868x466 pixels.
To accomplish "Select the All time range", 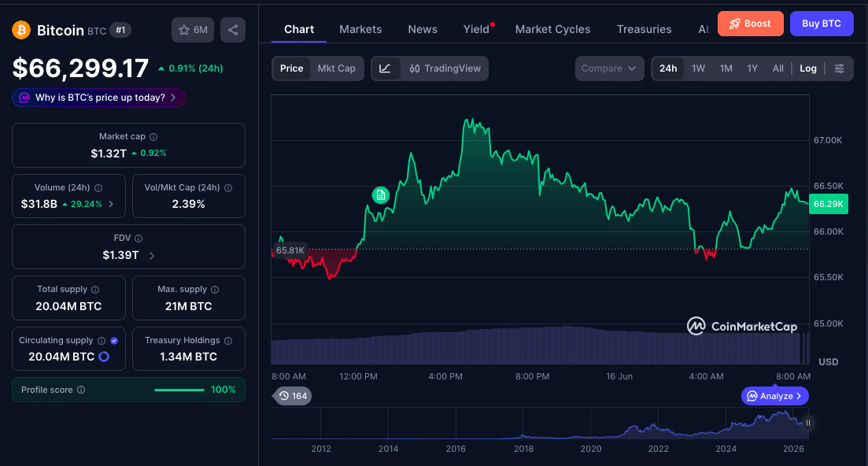I will [778, 68].
